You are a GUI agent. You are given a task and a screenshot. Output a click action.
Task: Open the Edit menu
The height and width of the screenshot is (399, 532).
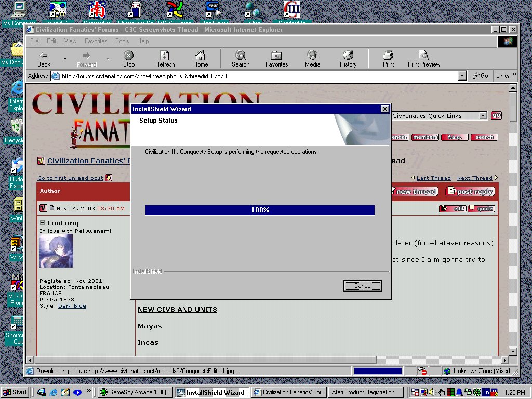click(51, 41)
